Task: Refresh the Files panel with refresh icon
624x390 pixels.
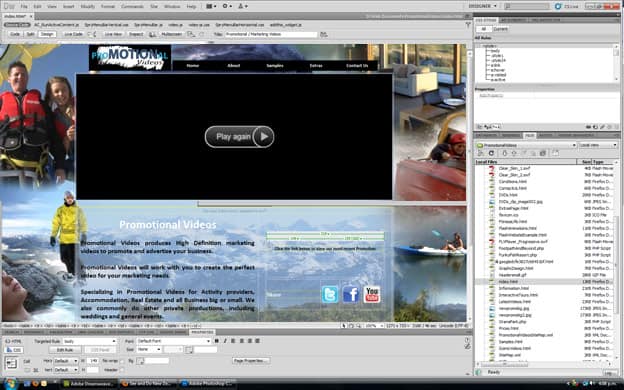Action: click(491, 153)
